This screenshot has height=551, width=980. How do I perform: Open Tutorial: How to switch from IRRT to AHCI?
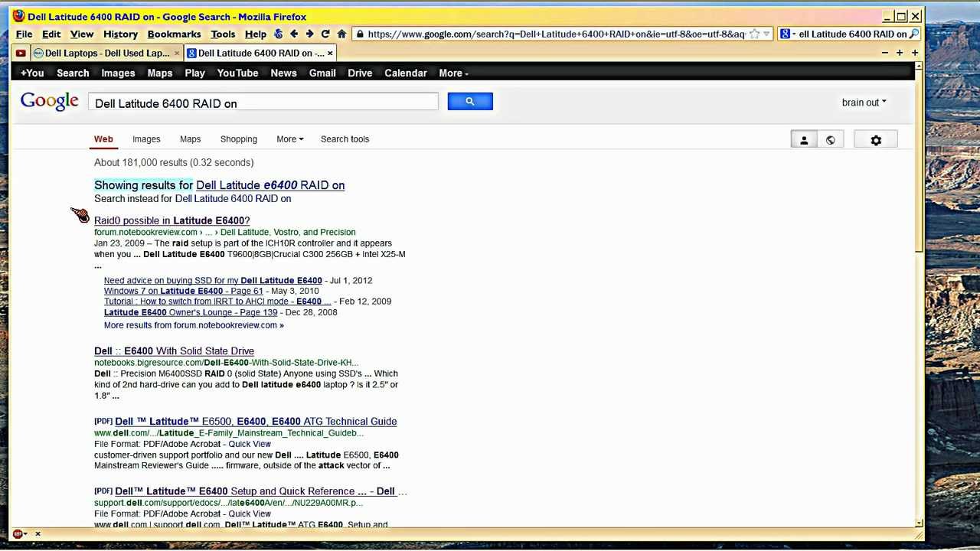pos(217,302)
